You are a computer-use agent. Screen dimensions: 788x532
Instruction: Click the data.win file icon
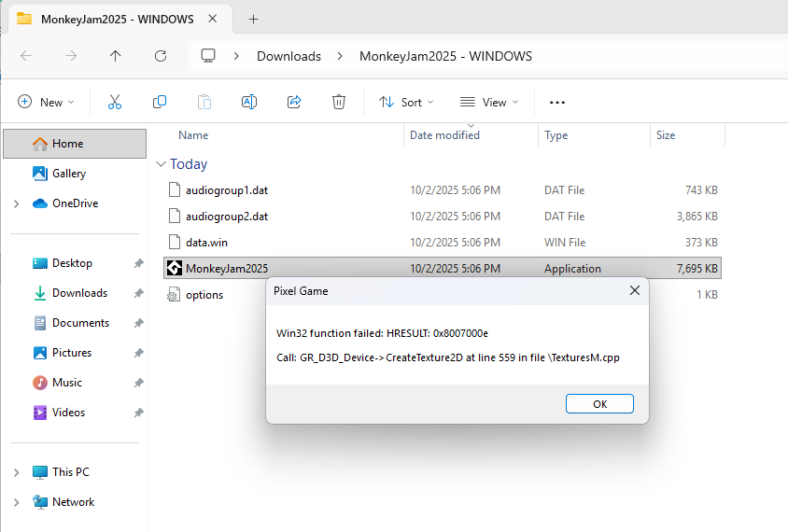175,242
